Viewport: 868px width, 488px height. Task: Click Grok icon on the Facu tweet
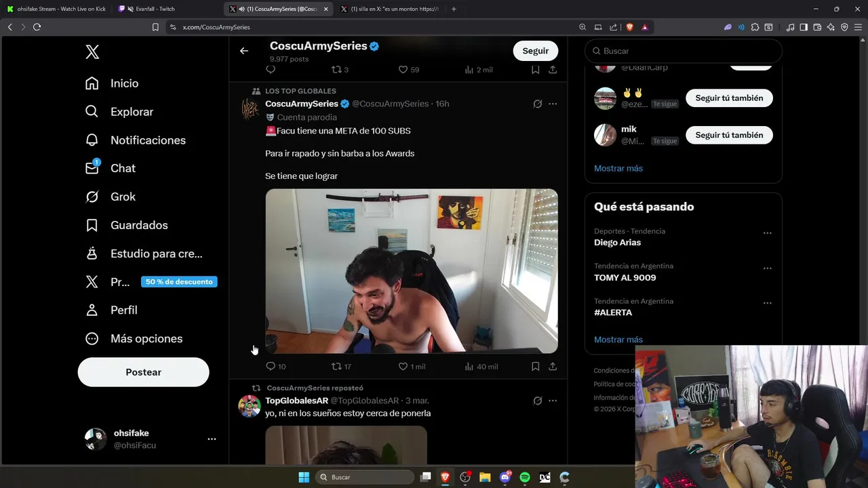coord(537,104)
